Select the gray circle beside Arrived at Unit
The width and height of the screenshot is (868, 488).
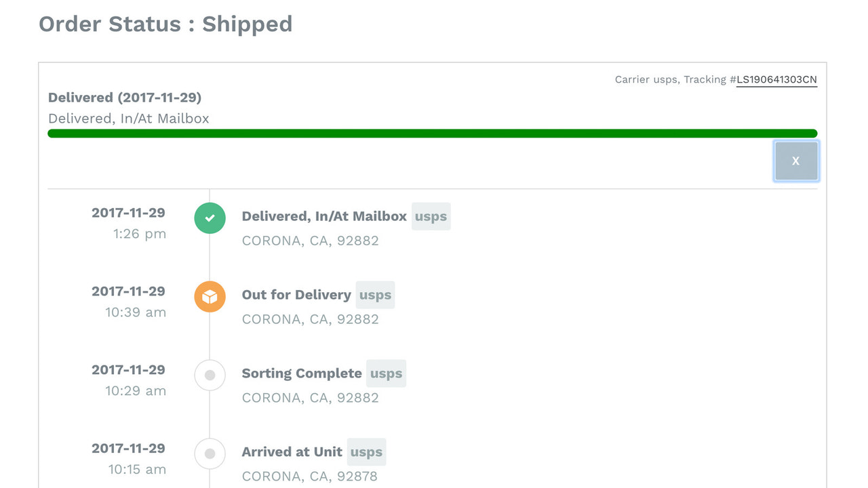[x=210, y=453]
